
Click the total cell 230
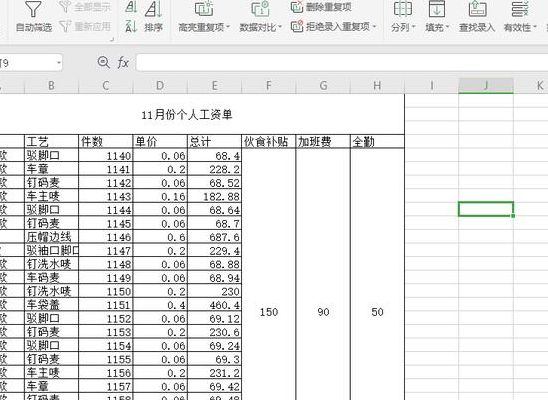click(215, 291)
